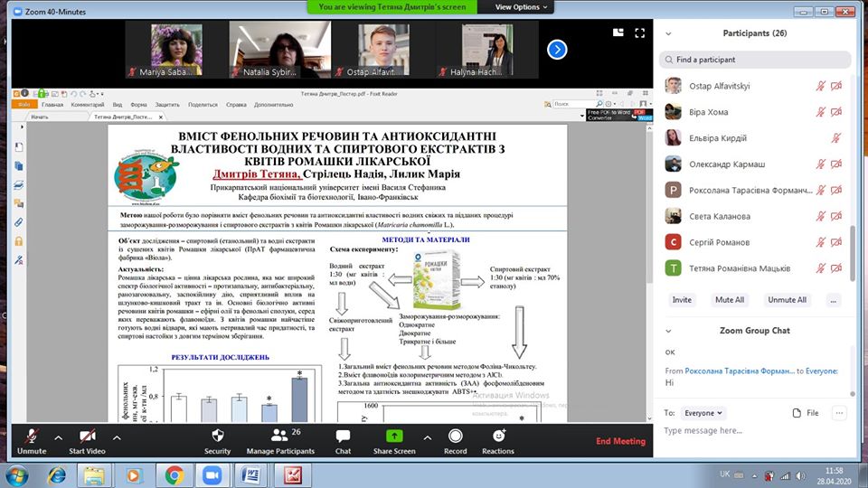Toggle mute for Ostap Alfavitskyi participant
This screenshot has height=488, width=868.
(x=821, y=86)
